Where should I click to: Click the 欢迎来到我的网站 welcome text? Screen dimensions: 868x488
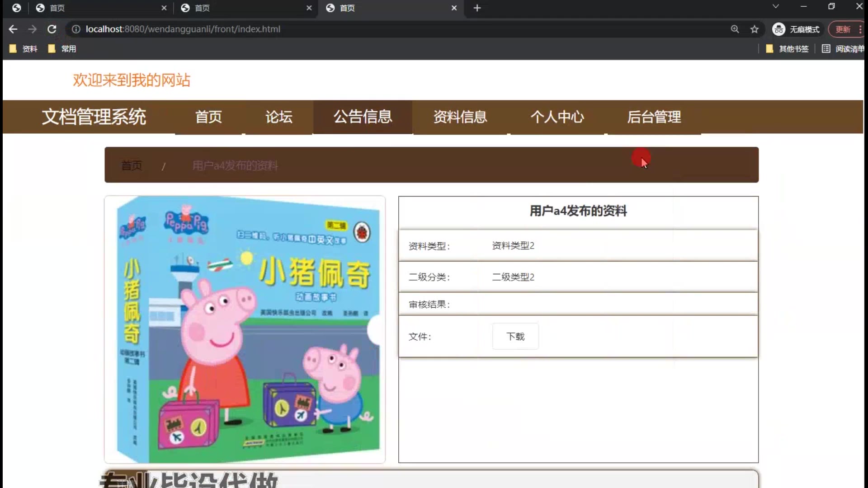tap(132, 80)
